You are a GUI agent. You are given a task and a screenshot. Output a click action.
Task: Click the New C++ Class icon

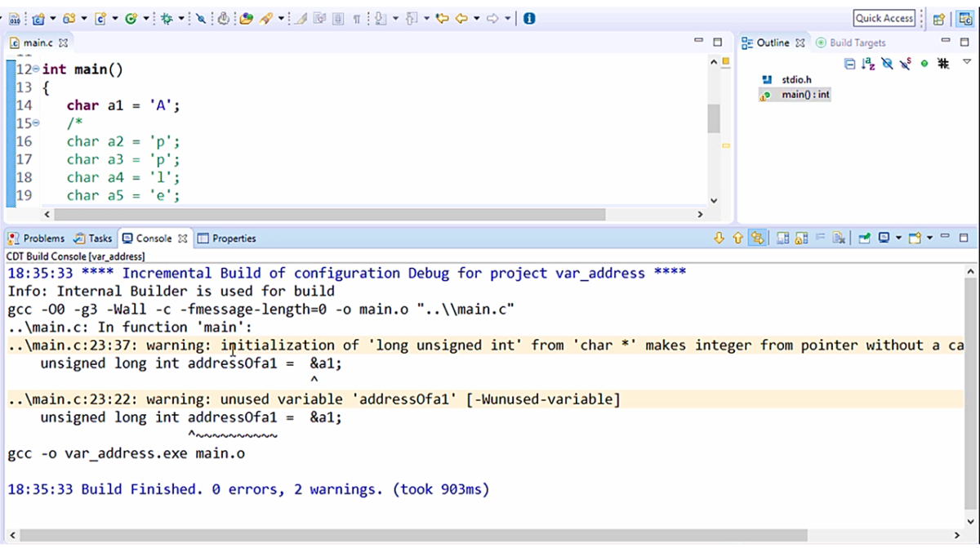(x=131, y=18)
